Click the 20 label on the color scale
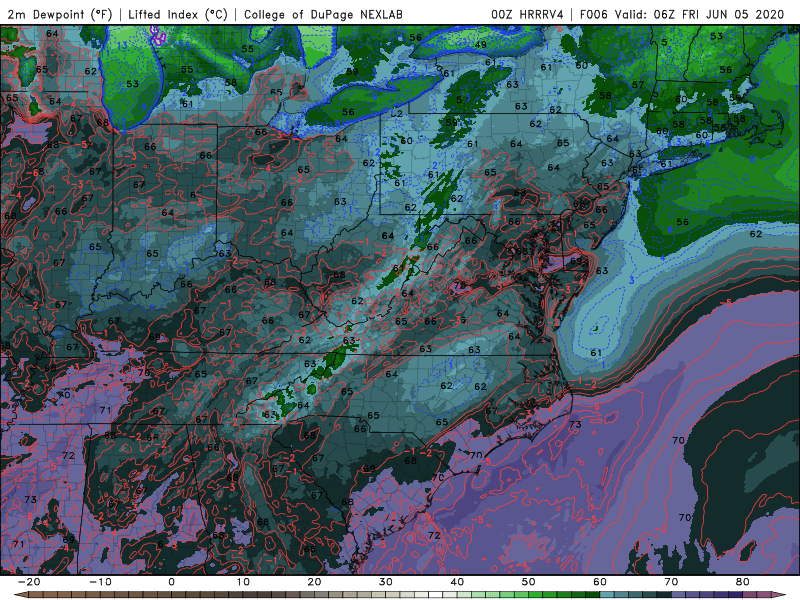 pos(314,582)
